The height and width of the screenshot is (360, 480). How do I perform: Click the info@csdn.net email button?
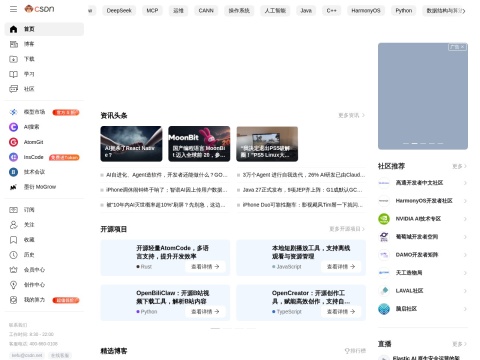coord(27,355)
